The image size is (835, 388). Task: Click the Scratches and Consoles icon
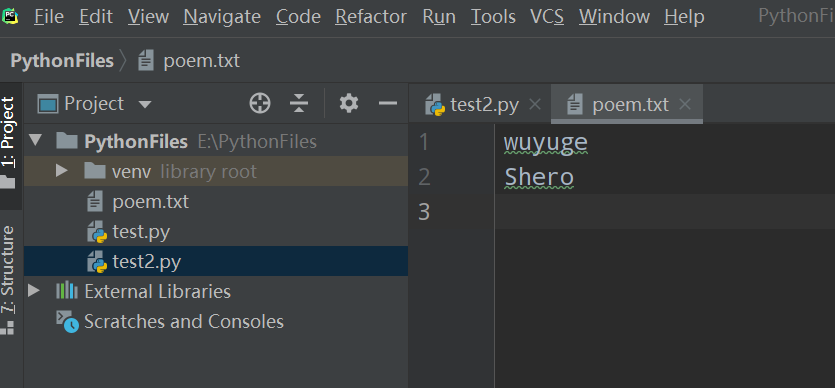pyautogui.click(x=68, y=322)
